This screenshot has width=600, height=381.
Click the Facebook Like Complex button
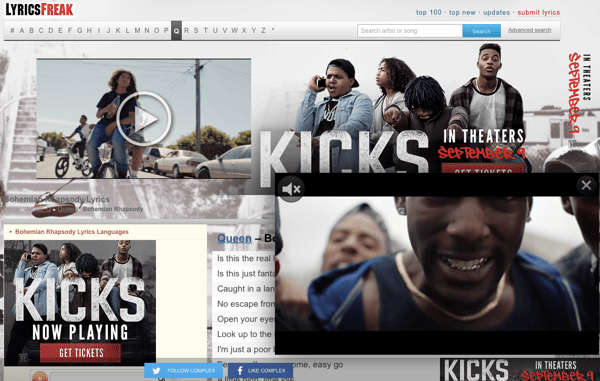260,370
